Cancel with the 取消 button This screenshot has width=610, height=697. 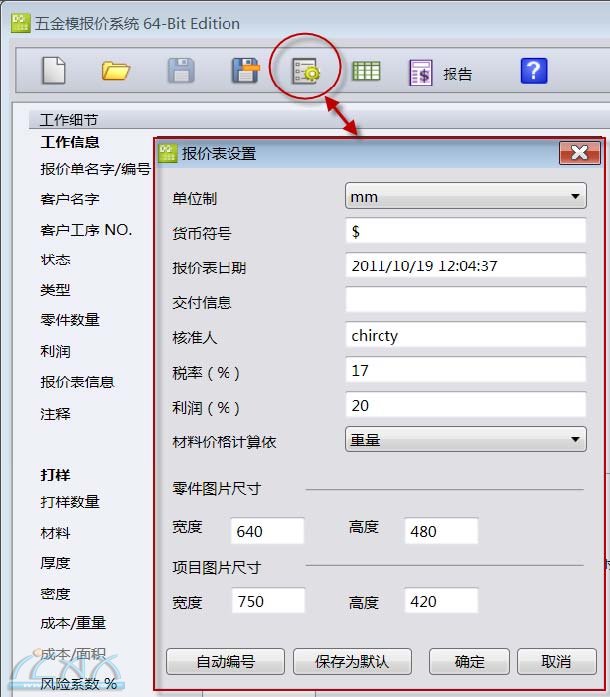point(557,661)
